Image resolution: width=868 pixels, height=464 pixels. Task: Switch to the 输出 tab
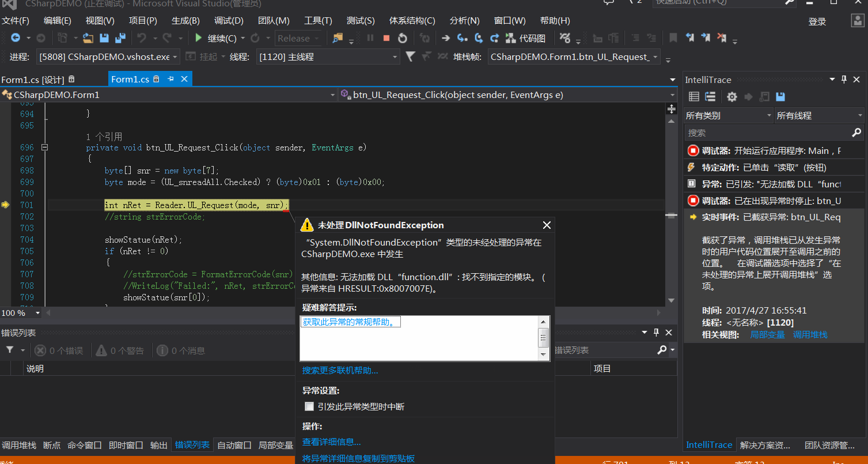159,445
